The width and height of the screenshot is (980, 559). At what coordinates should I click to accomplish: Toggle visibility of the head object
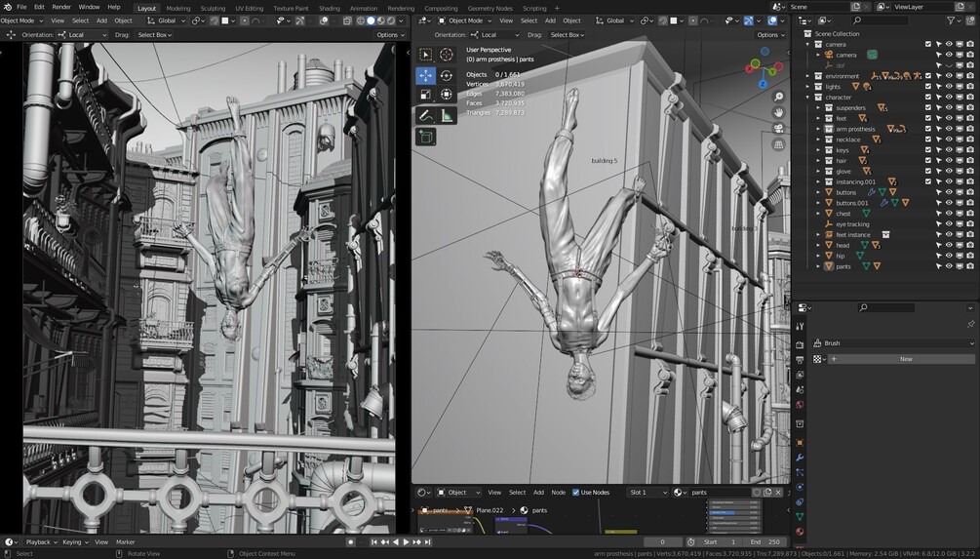click(949, 245)
